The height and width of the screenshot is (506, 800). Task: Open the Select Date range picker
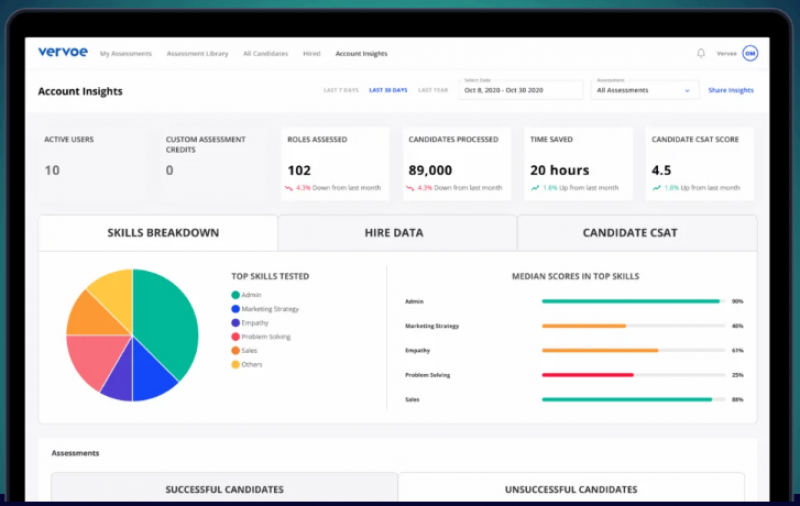(520, 90)
